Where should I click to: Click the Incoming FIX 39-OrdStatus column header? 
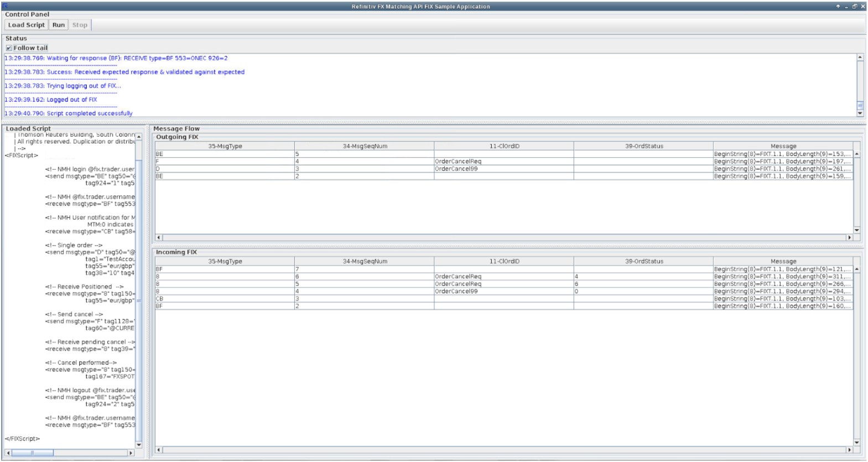coord(643,261)
